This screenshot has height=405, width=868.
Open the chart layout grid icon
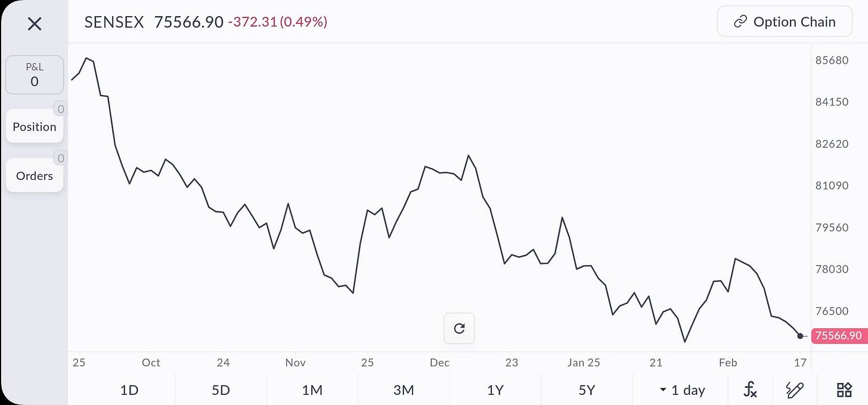(844, 390)
